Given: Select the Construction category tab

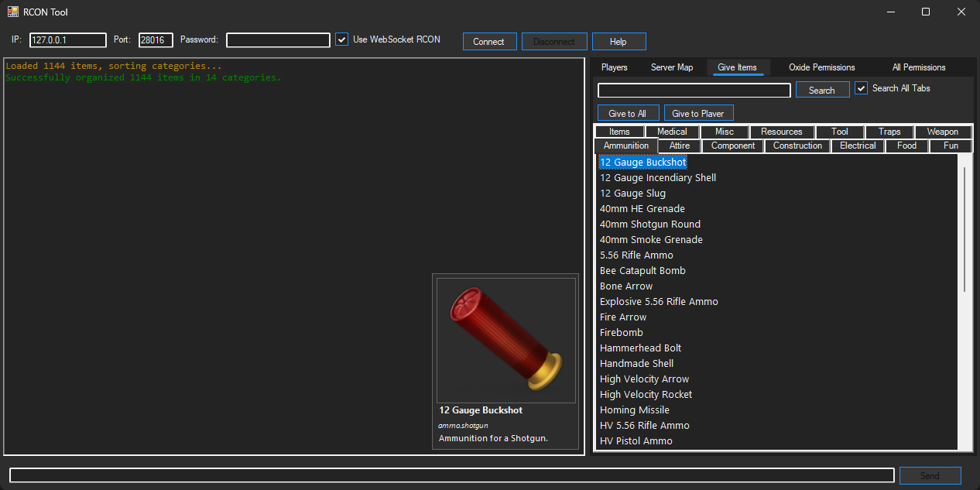Looking at the screenshot, I should click(x=797, y=146).
